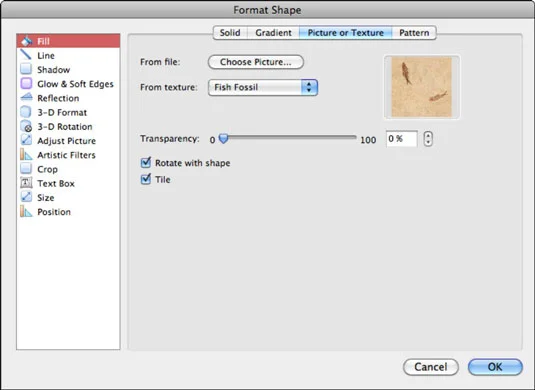The height and width of the screenshot is (390, 535).
Task: Uncheck the Tile checkbox
Action: [x=146, y=179]
